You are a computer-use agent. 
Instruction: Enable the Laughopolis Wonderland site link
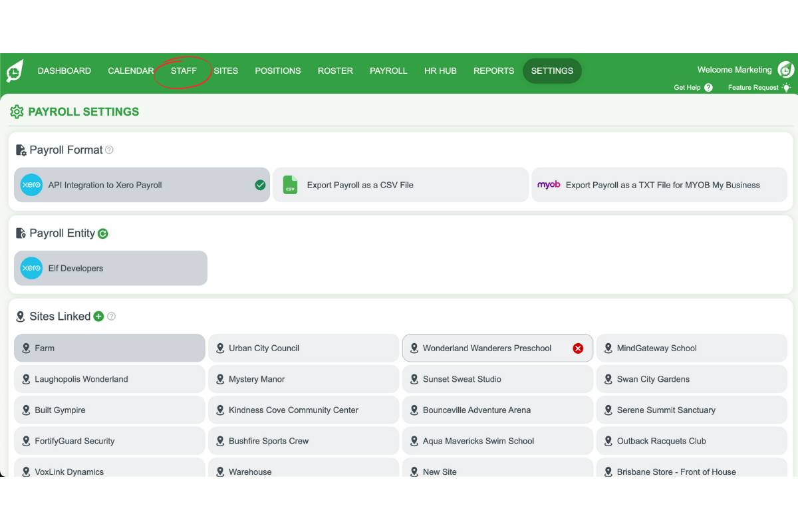click(x=109, y=378)
